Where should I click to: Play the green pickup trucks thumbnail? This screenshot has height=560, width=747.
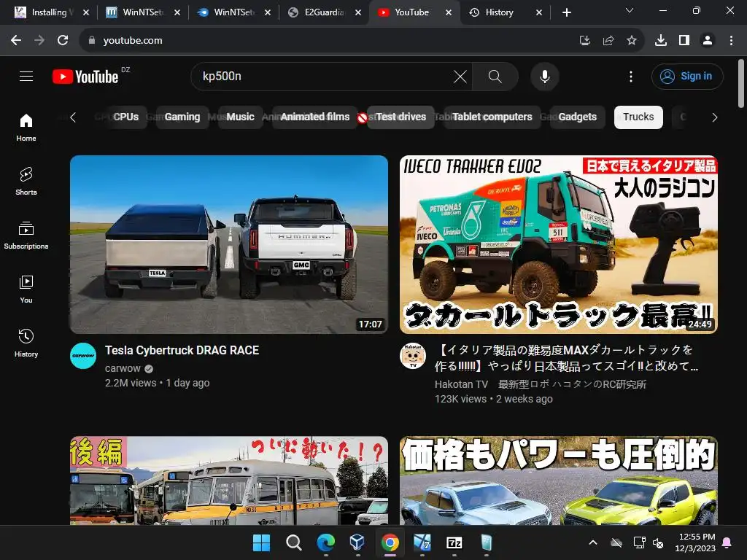[558, 481]
